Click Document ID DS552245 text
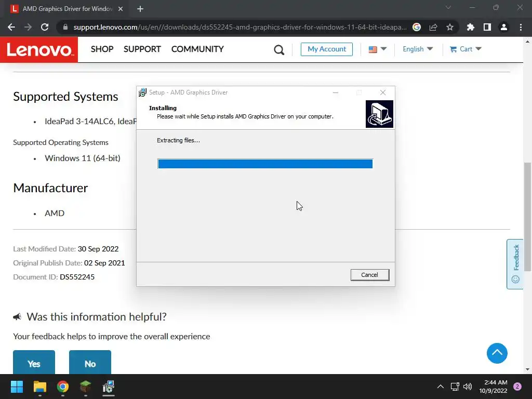The image size is (532, 399). point(54,277)
